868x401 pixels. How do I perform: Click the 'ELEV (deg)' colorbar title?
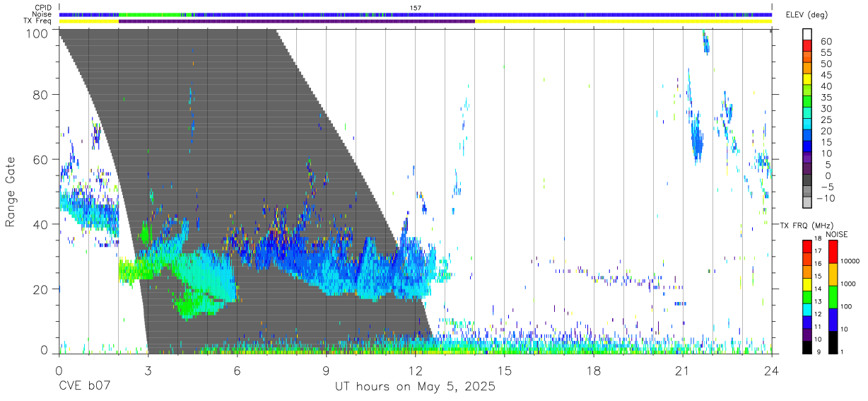click(x=807, y=15)
